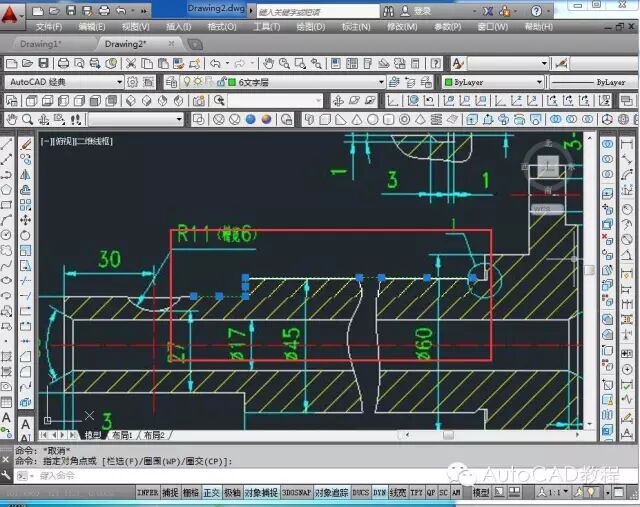The width and height of the screenshot is (640, 507).
Task: Click the solid Union icon
Action: coord(555,119)
